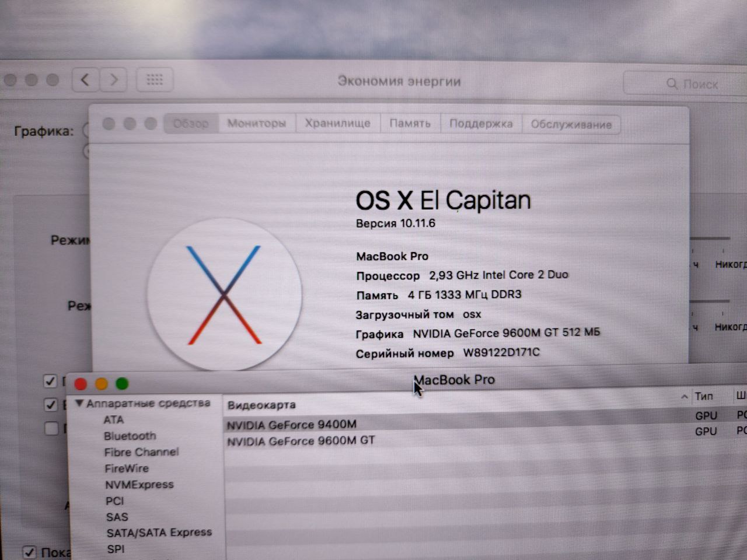Select FireWire in the sidebar

(x=127, y=468)
